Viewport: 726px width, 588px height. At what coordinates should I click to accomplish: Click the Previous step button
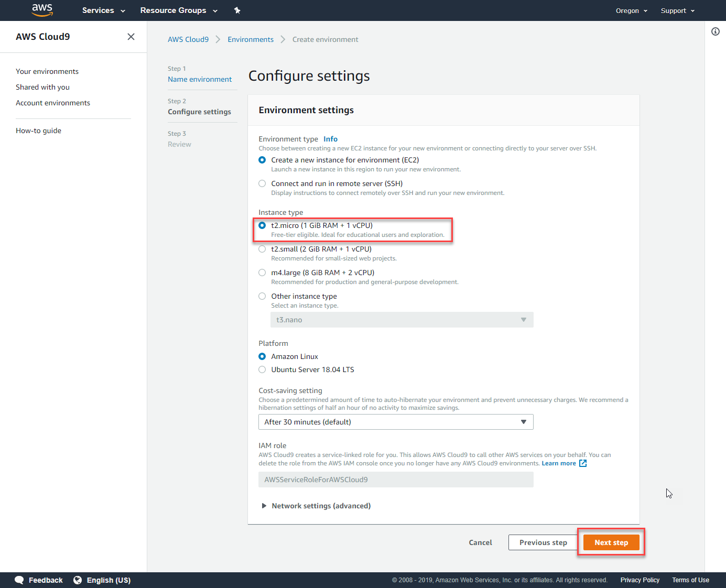coord(543,542)
